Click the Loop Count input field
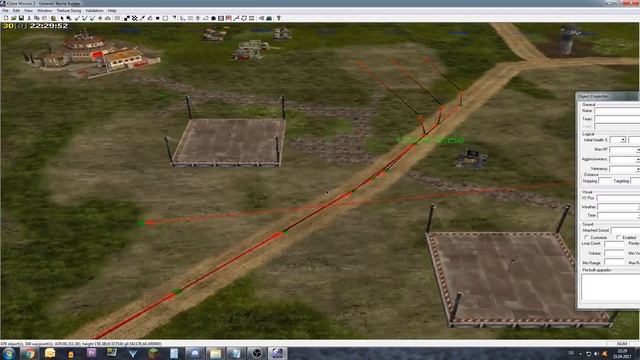Screen dimensions: 640x360 [614, 244]
